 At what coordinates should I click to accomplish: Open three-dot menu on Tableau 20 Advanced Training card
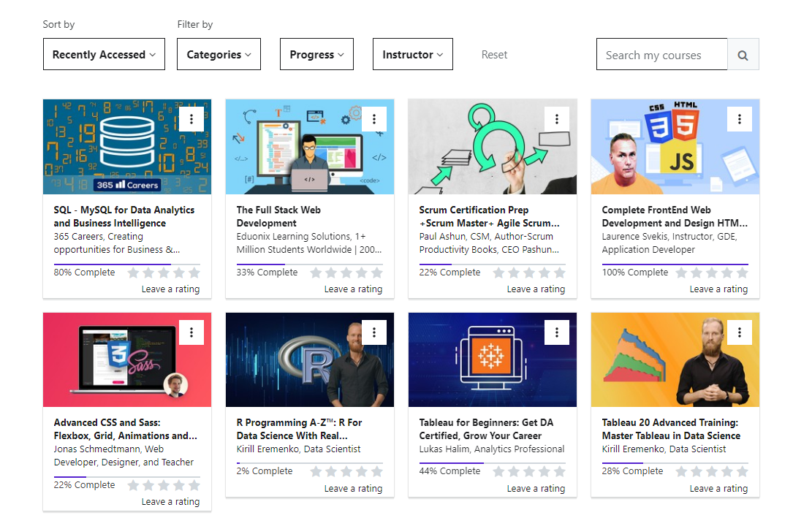pos(740,332)
